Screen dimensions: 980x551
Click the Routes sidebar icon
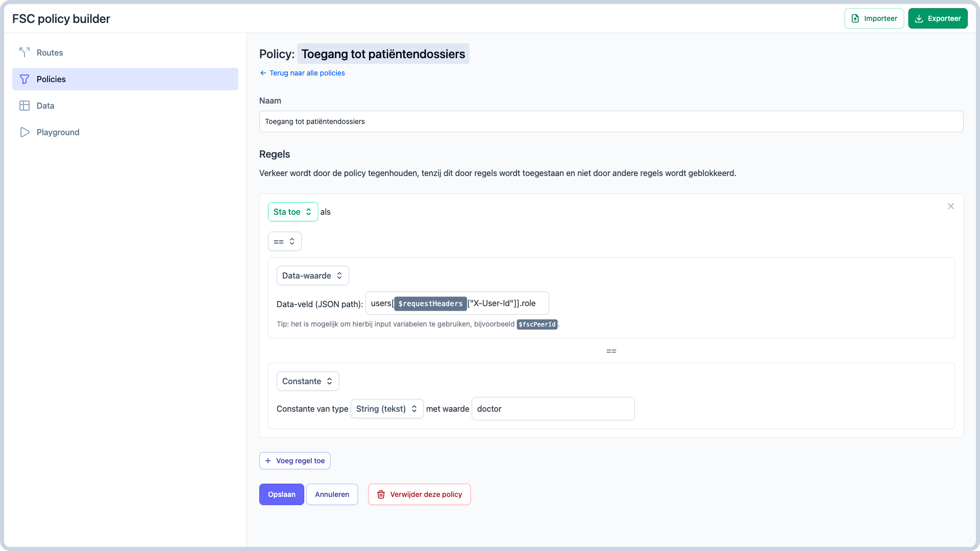[x=24, y=53]
